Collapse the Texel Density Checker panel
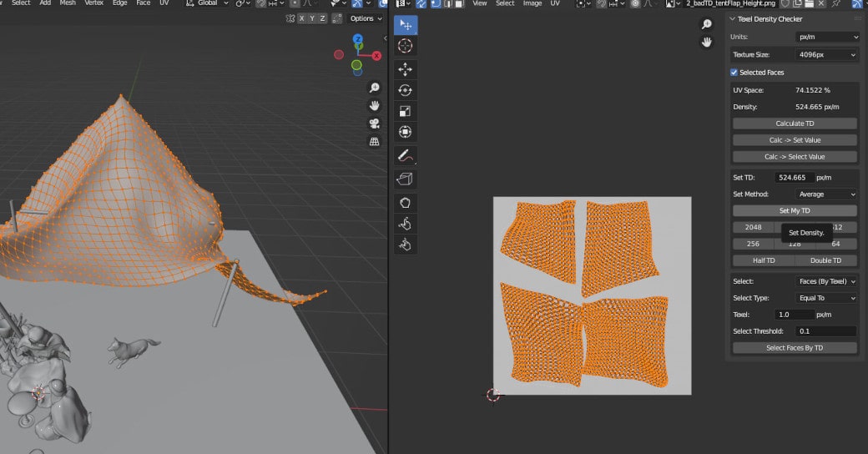Viewport: 868px width, 454px height. click(733, 19)
